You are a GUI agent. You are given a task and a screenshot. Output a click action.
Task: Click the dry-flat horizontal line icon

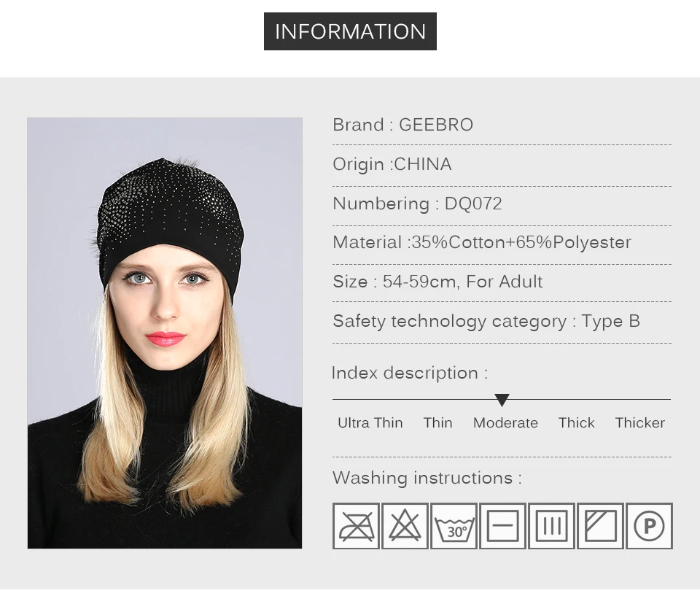(x=502, y=526)
